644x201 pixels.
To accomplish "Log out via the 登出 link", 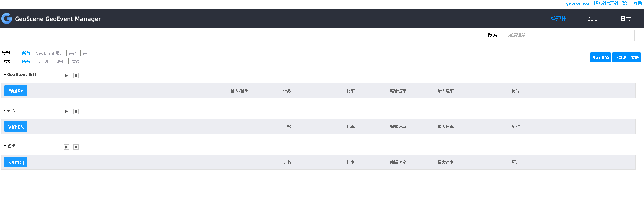I will pyautogui.click(x=626, y=3).
